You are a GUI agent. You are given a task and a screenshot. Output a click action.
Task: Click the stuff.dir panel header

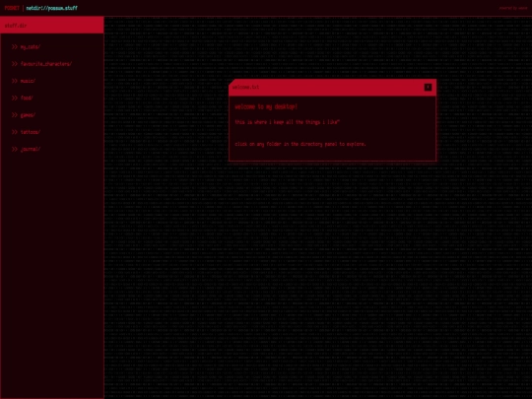point(52,25)
